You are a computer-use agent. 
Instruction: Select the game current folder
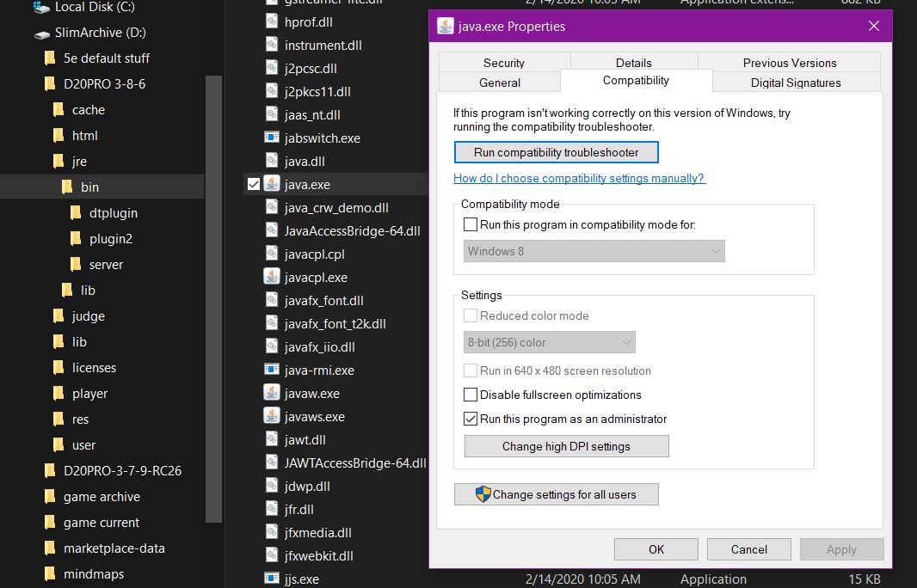point(102,523)
